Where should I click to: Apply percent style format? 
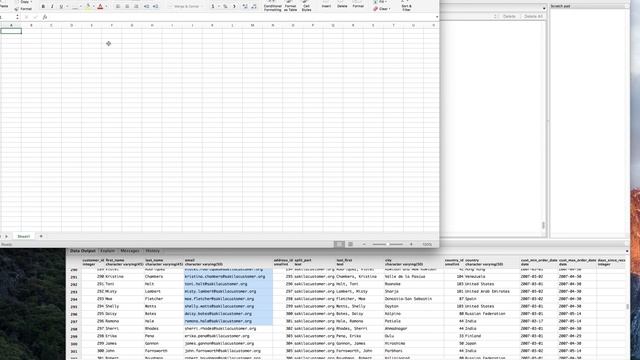tap(225, 7)
